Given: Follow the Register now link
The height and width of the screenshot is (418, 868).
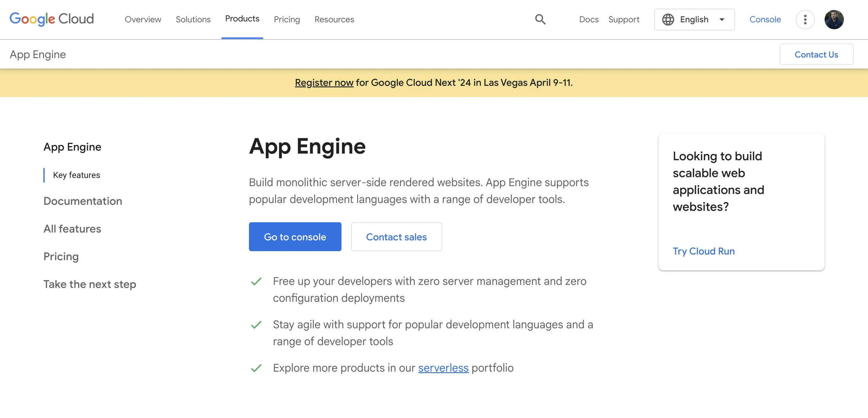Looking at the screenshot, I should pos(324,83).
